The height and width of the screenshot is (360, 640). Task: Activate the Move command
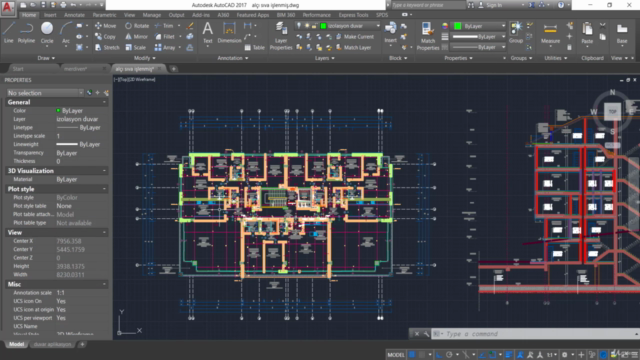[x=105, y=26]
